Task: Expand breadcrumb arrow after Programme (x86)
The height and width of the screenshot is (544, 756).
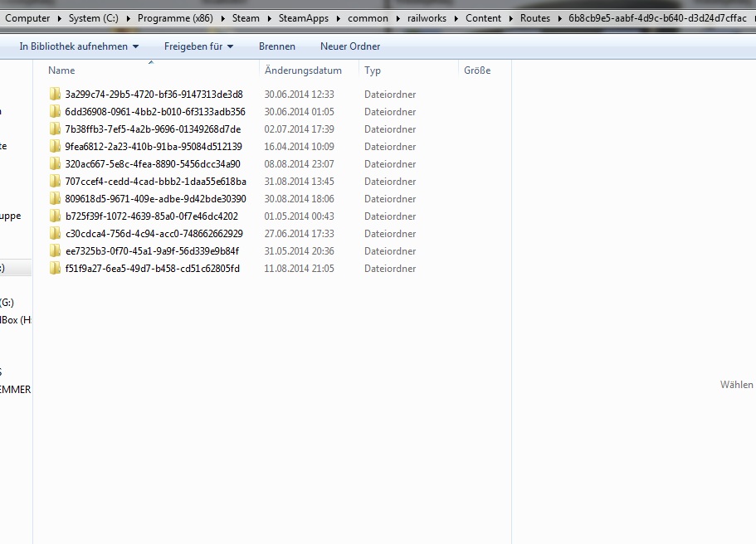Action: (x=222, y=19)
